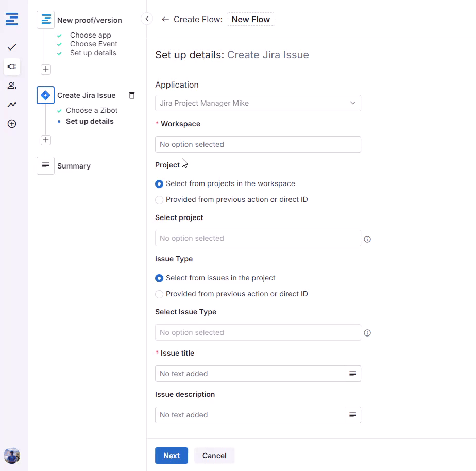Viewport: 476px width, 471px height.
Task: Open the Workspace dropdown
Action: coord(258,144)
